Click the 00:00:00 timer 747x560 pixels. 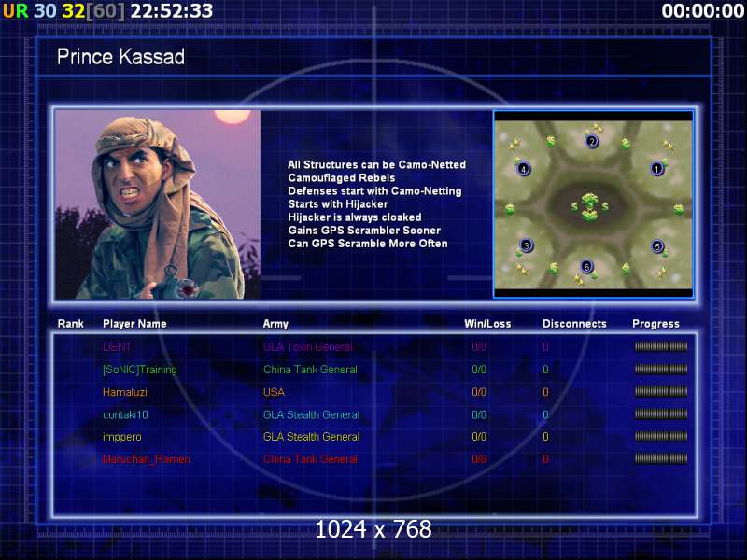(x=703, y=11)
